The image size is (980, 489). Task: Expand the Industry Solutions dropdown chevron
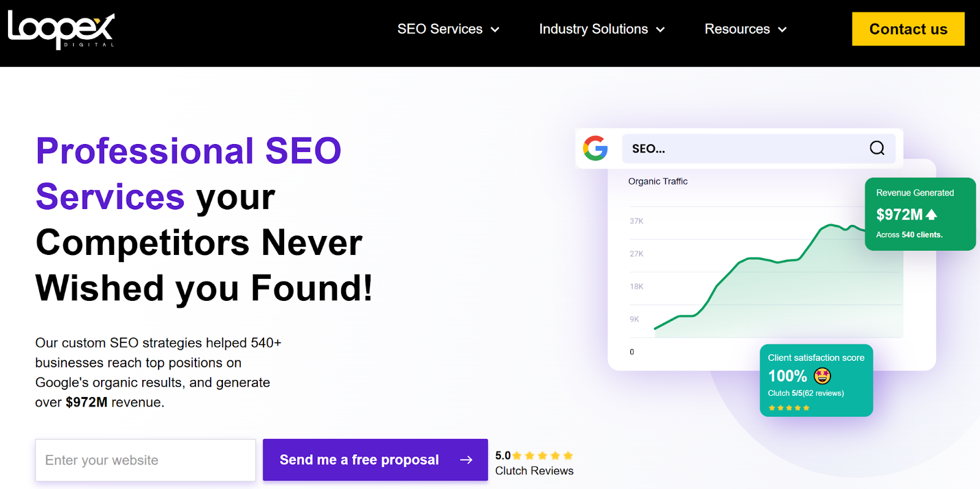coord(660,29)
